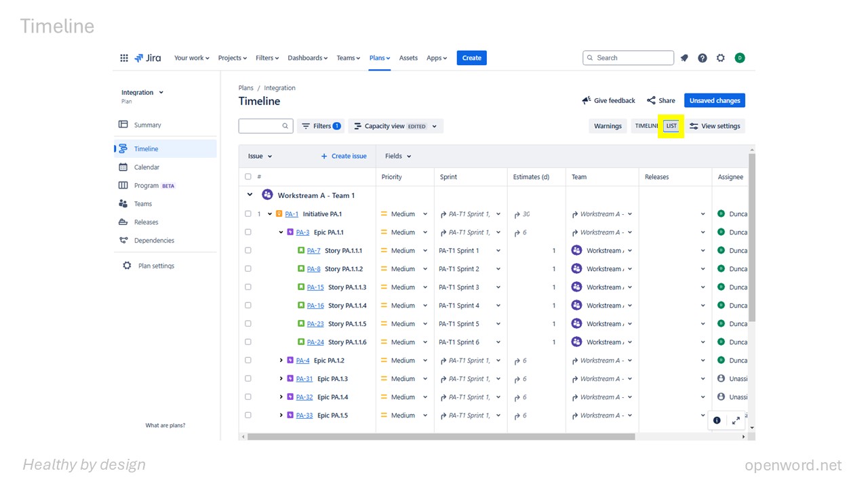This screenshot has height=488, width=868.
Task: Open Calendar in the sidebar
Action: click(x=165, y=167)
